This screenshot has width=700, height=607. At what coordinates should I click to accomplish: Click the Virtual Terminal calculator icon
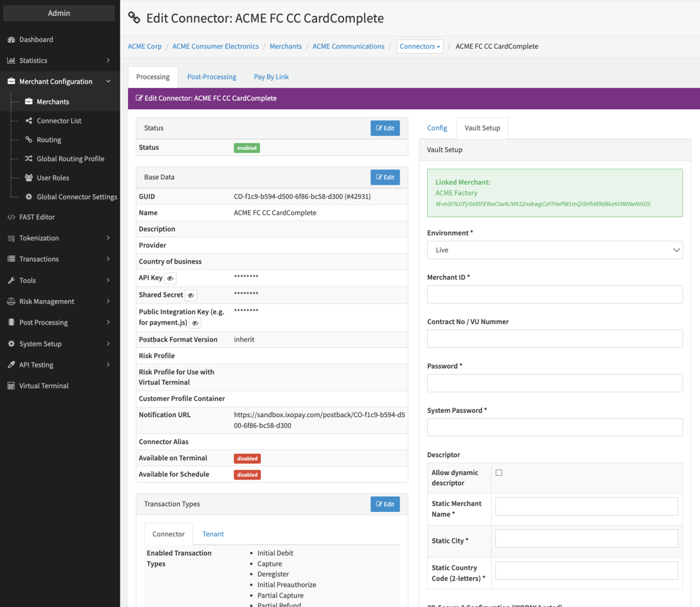coord(11,386)
